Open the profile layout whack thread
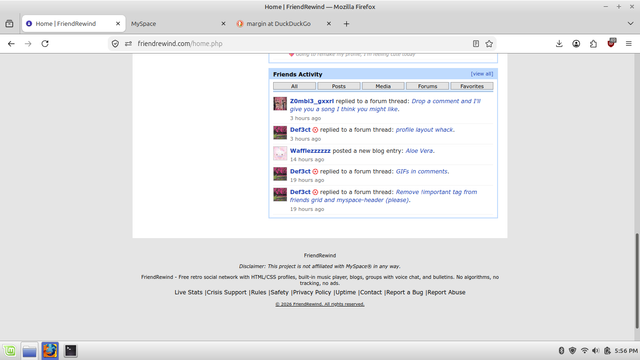The width and height of the screenshot is (640, 360). 424,130
